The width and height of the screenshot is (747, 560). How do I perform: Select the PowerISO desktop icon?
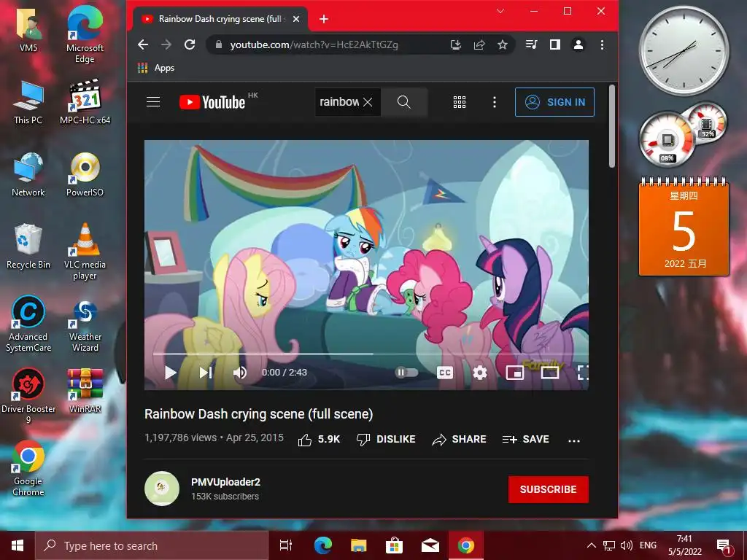(x=85, y=175)
